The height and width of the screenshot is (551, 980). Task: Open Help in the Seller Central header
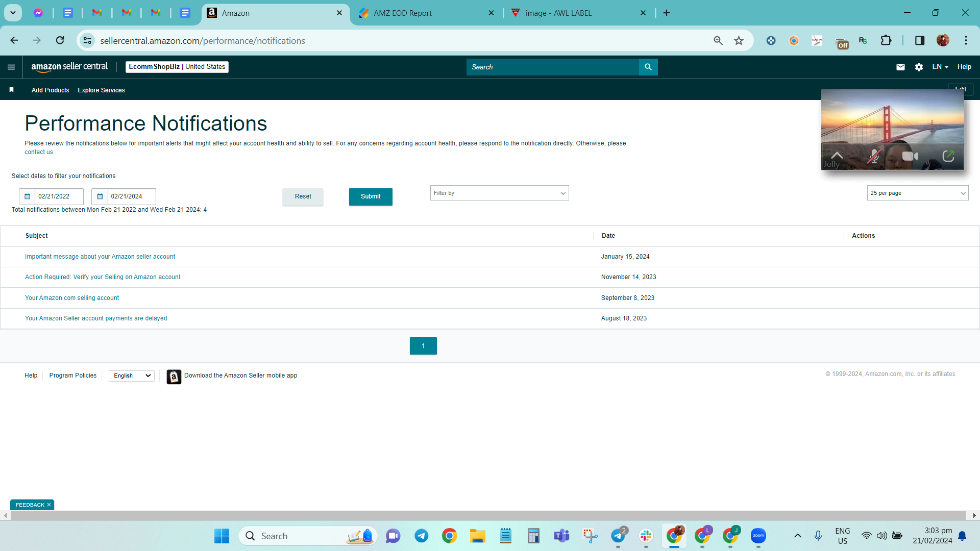coord(964,67)
